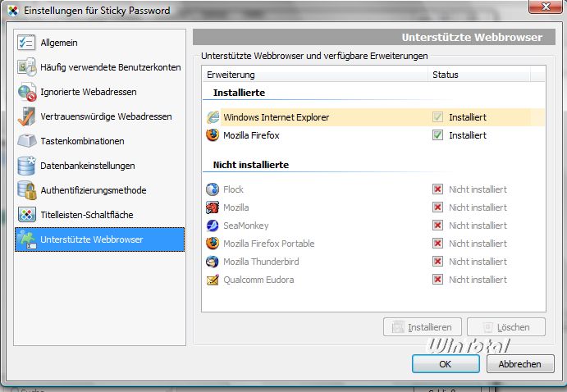Image resolution: width=567 pixels, height=392 pixels.
Task: Select Unterstützte Webbrowser sidebar entry
Action: (99, 239)
